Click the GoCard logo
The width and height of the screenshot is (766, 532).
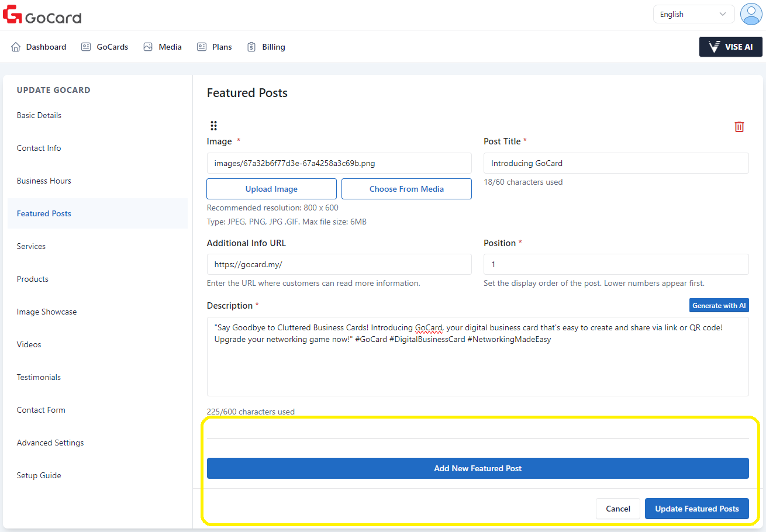[x=42, y=15]
